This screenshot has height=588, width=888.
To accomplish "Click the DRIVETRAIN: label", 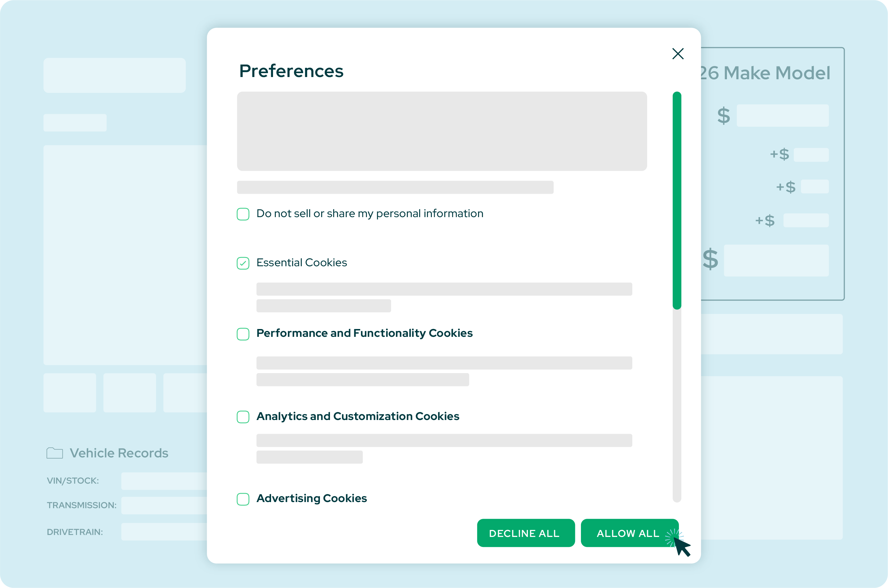I will pyautogui.click(x=75, y=532).
